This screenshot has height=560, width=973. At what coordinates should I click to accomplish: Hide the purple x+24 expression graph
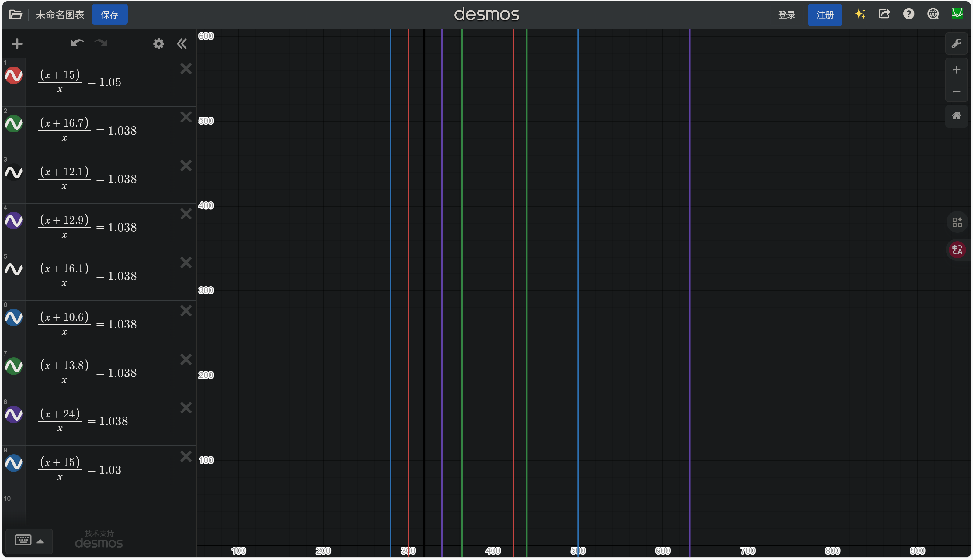pyautogui.click(x=13, y=415)
